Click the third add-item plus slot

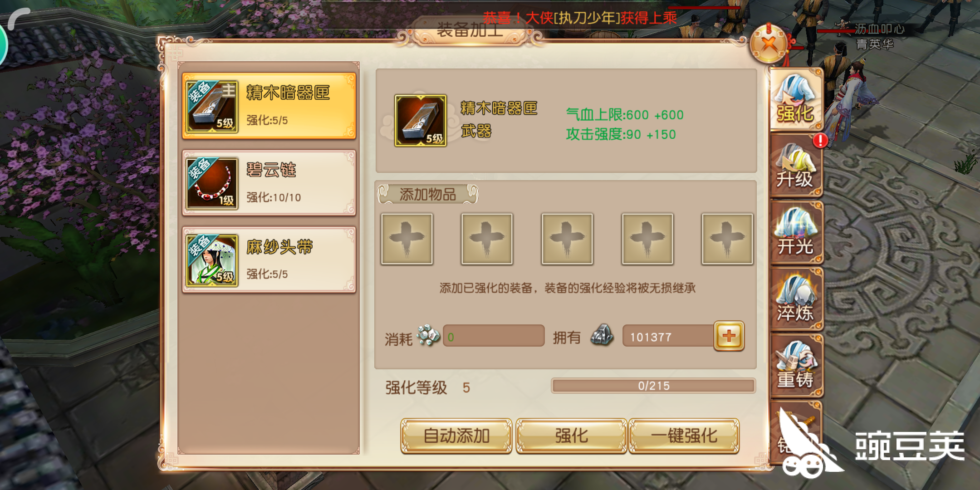(x=567, y=239)
